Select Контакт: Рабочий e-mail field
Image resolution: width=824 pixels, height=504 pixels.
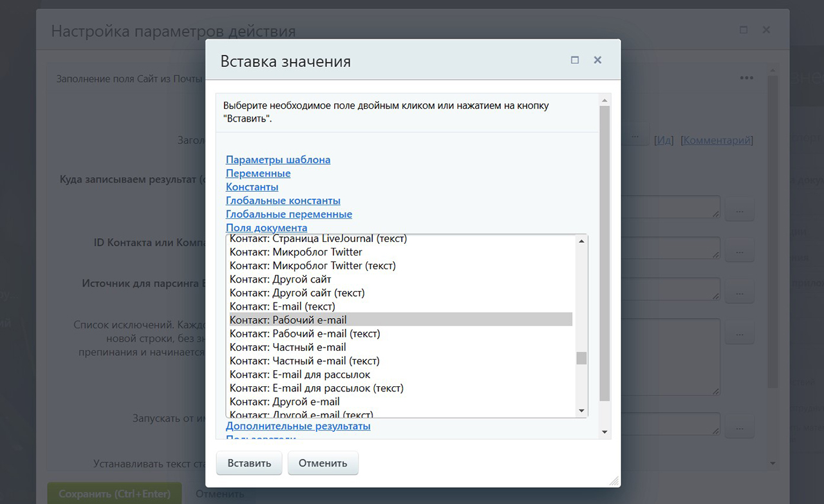[x=288, y=320]
